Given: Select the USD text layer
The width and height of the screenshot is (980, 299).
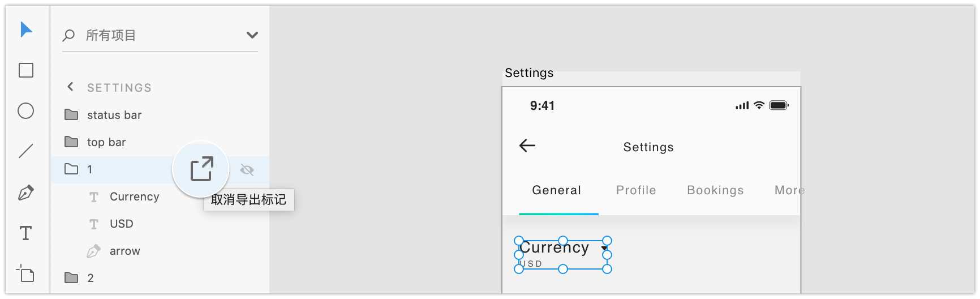Looking at the screenshot, I should tap(121, 224).
